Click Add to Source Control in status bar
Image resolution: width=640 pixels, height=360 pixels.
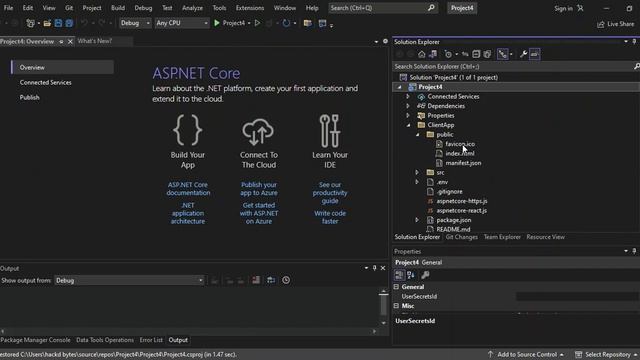526,355
